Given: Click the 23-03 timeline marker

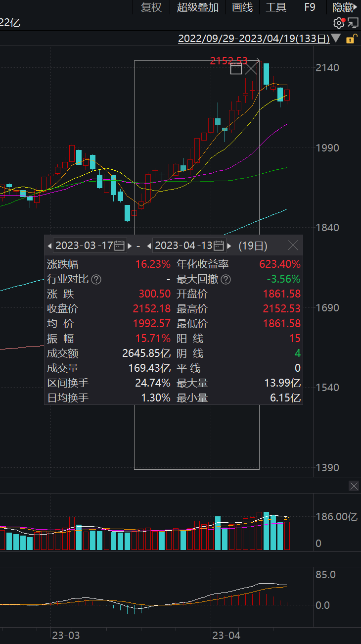Looking at the screenshot, I should [x=66, y=636].
